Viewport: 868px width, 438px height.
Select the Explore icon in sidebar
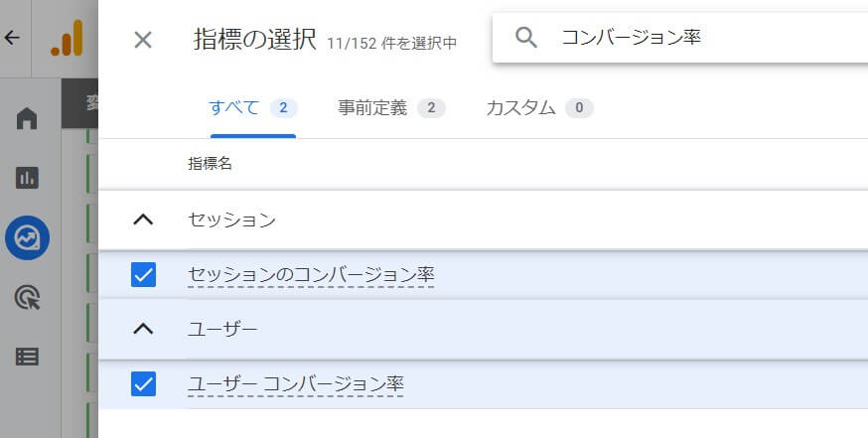point(27,238)
